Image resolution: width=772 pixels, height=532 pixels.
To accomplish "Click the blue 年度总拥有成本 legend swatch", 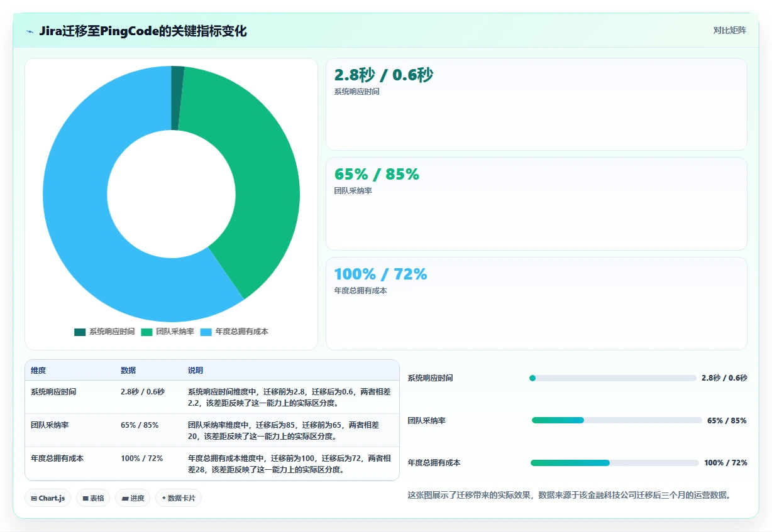I will click(x=206, y=332).
